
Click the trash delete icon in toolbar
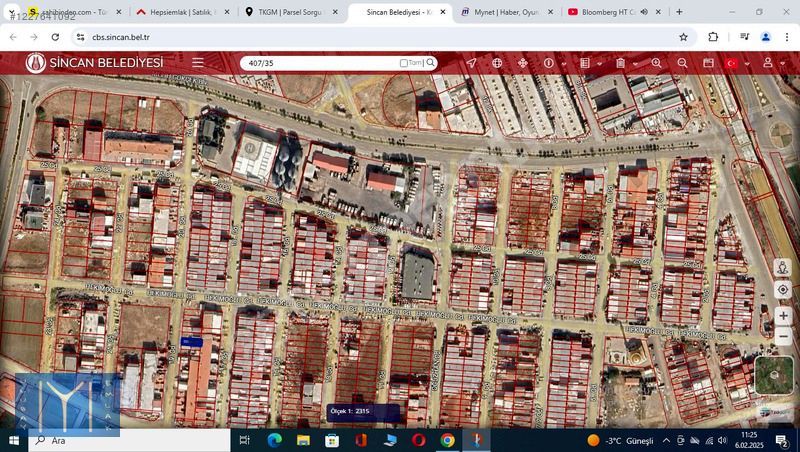(x=620, y=62)
